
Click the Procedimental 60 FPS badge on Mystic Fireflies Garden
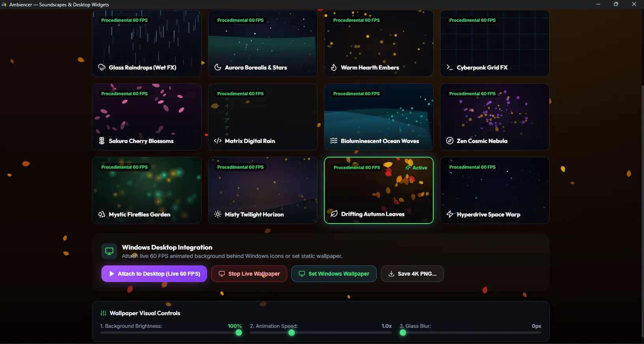124,167
